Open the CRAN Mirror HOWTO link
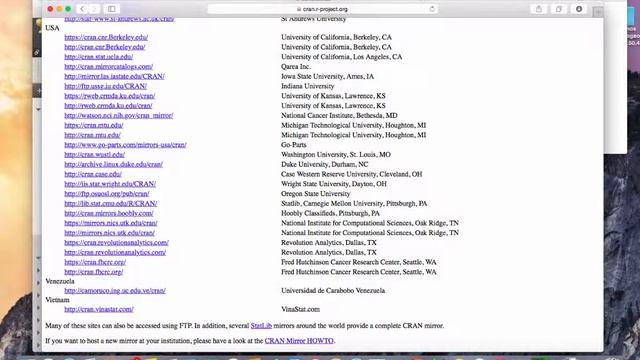640x360 pixels. pos(299,341)
